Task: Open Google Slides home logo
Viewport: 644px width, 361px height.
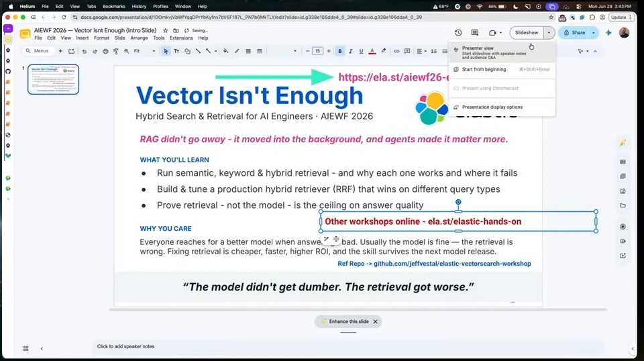Action: coord(25,34)
